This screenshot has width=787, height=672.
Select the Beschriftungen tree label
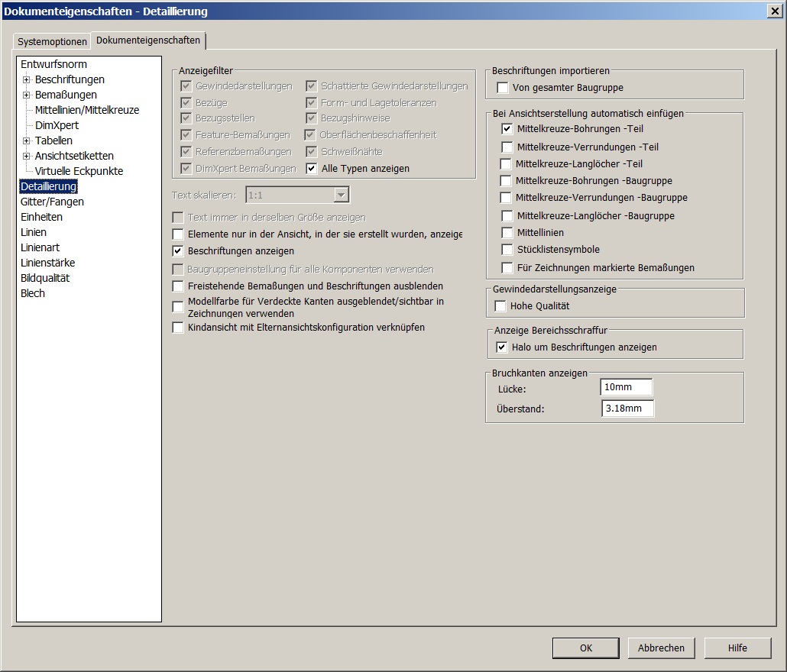(x=70, y=79)
